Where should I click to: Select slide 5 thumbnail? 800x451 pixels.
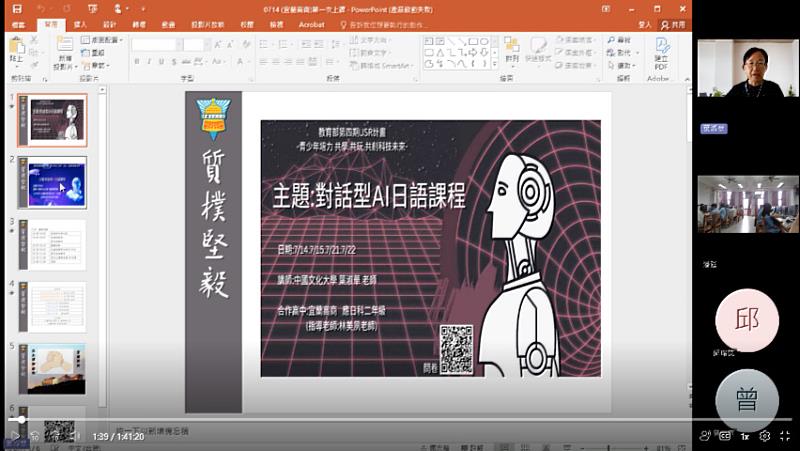click(x=53, y=369)
